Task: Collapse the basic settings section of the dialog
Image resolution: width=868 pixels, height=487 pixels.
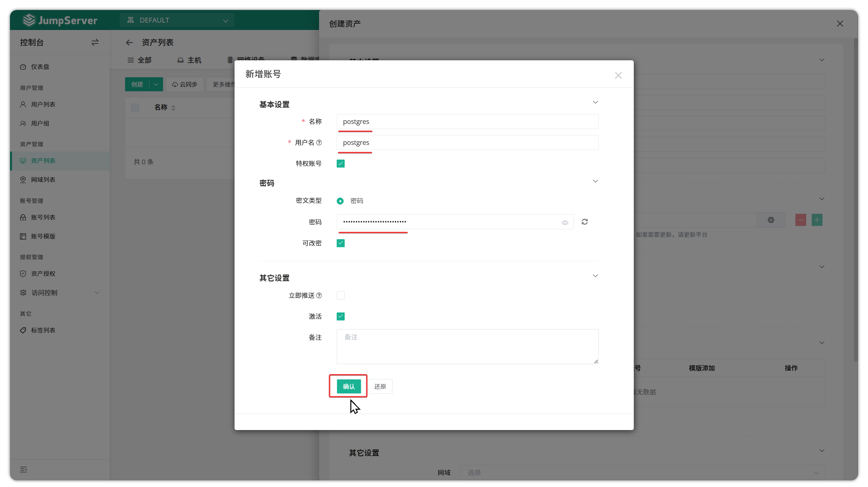Action: coord(596,102)
